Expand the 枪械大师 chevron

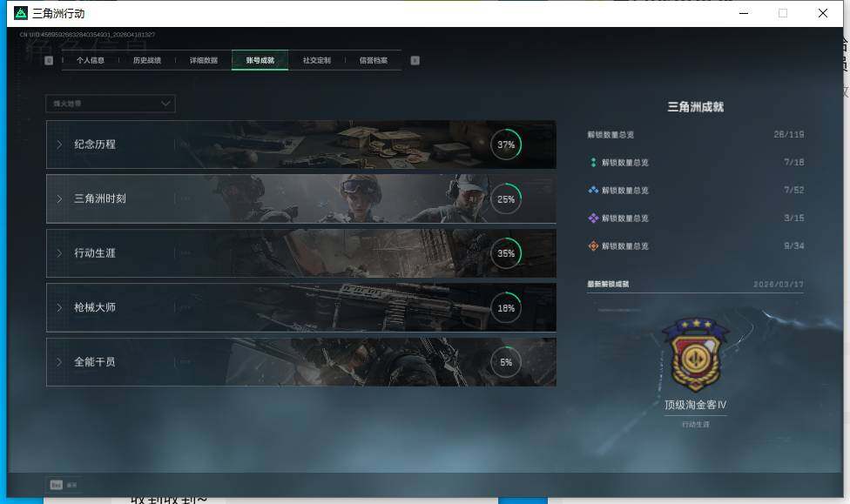point(59,308)
